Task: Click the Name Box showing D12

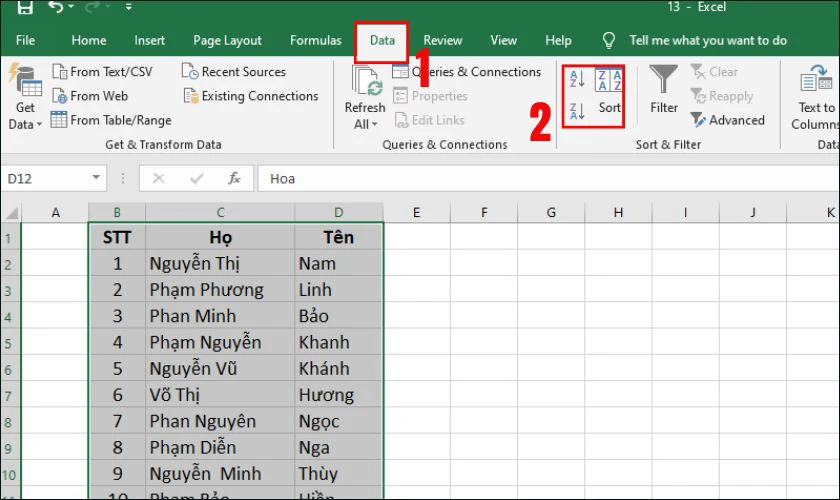Action: coord(46,178)
